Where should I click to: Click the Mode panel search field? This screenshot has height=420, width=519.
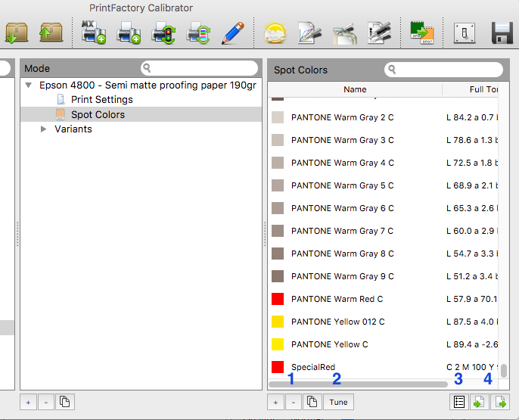point(199,68)
